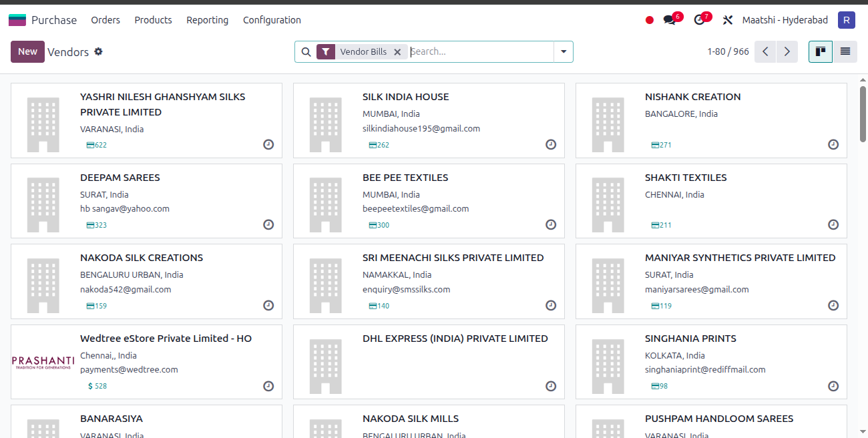The width and height of the screenshot is (868, 438).
Task: Click the 1-80 / 966 pager counter
Action: [x=728, y=51]
